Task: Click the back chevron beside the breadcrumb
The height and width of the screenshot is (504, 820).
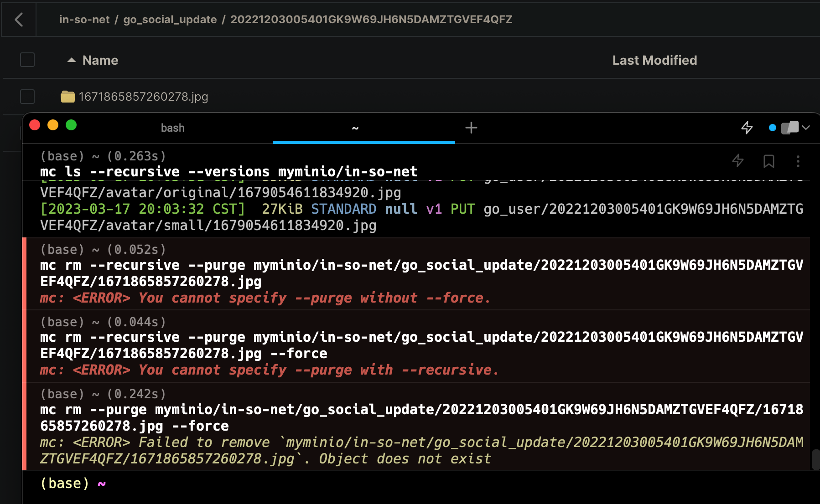Action: tap(18, 20)
